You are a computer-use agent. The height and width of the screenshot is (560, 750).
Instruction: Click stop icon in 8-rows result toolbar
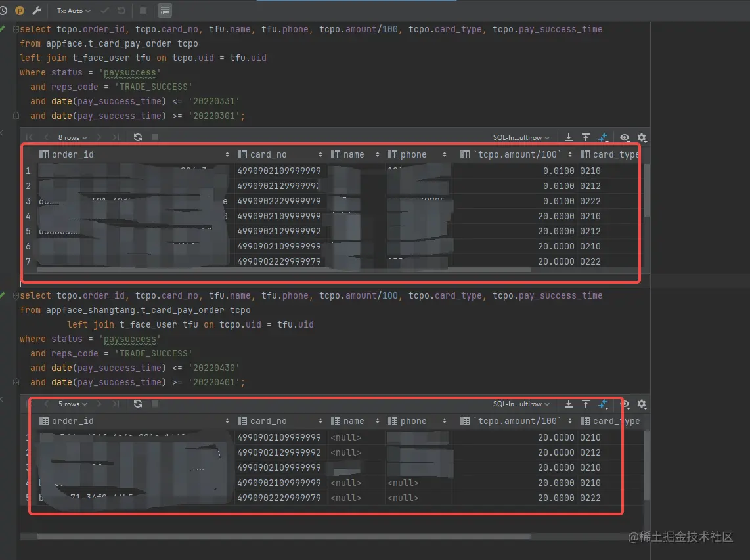pos(155,137)
